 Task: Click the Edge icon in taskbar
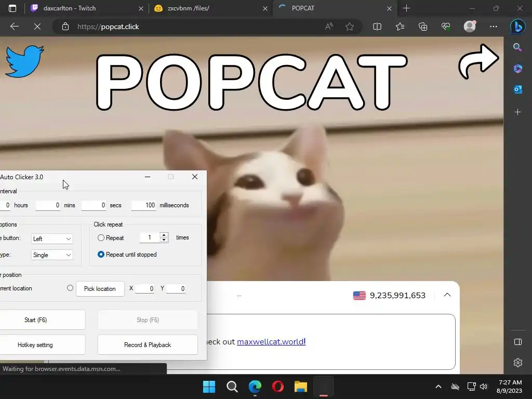[x=255, y=387]
